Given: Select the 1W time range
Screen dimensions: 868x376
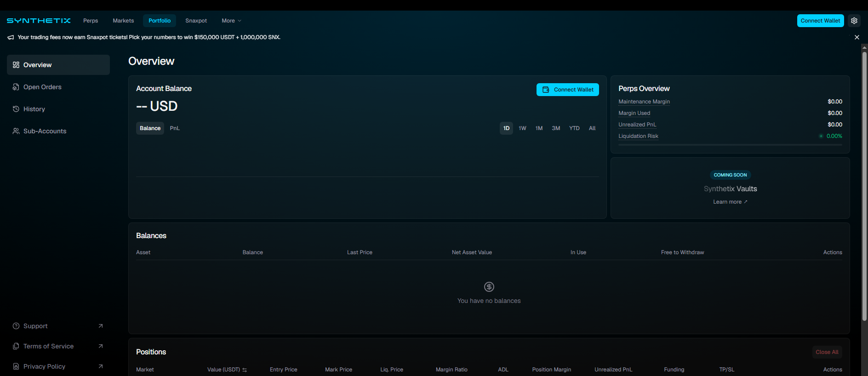Looking at the screenshot, I should (x=522, y=128).
